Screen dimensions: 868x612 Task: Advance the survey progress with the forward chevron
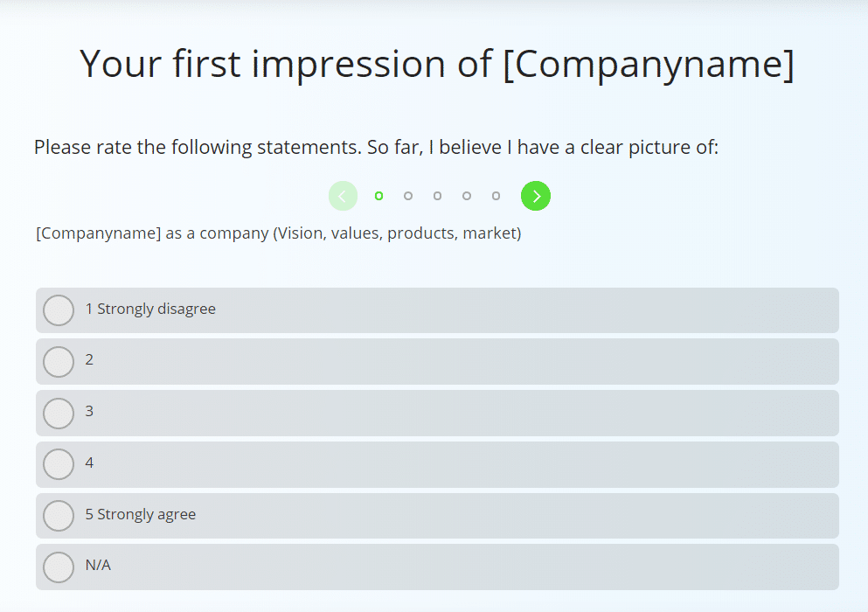[535, 196]
